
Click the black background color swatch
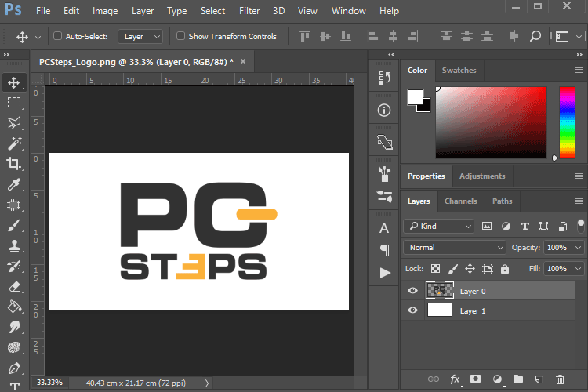click(x=425, y=107)
